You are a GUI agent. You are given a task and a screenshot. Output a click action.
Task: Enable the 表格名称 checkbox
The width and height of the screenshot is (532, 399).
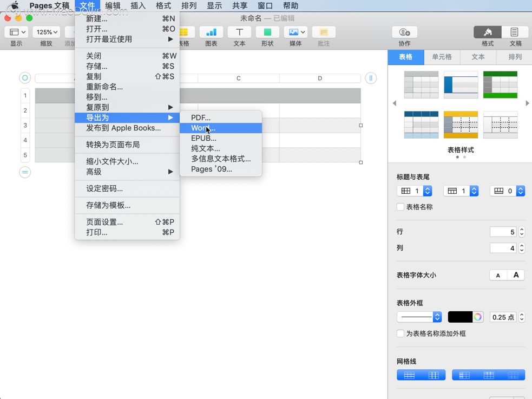(x=400, y=207)
